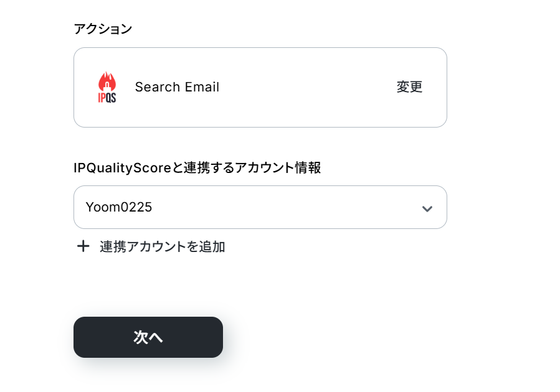Image resolution: width=560 pixels, height=392 pixels.
Task: Click the red flame in the IPQualityScore logo
Action: click(x=107, y=82)
